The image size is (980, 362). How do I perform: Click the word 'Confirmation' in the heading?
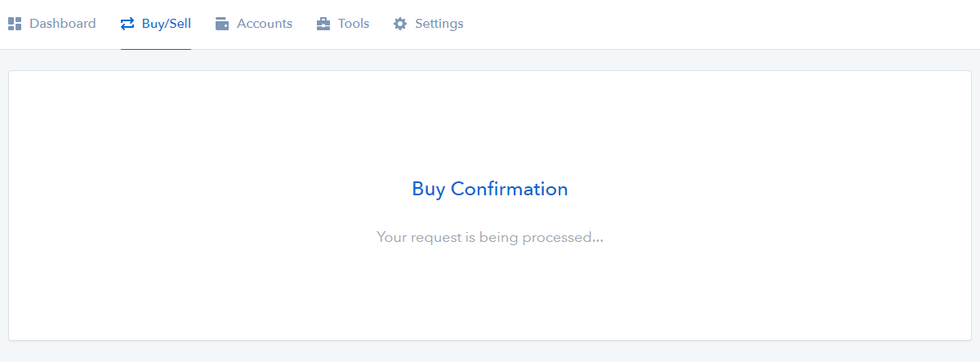(x=510, y=189)
